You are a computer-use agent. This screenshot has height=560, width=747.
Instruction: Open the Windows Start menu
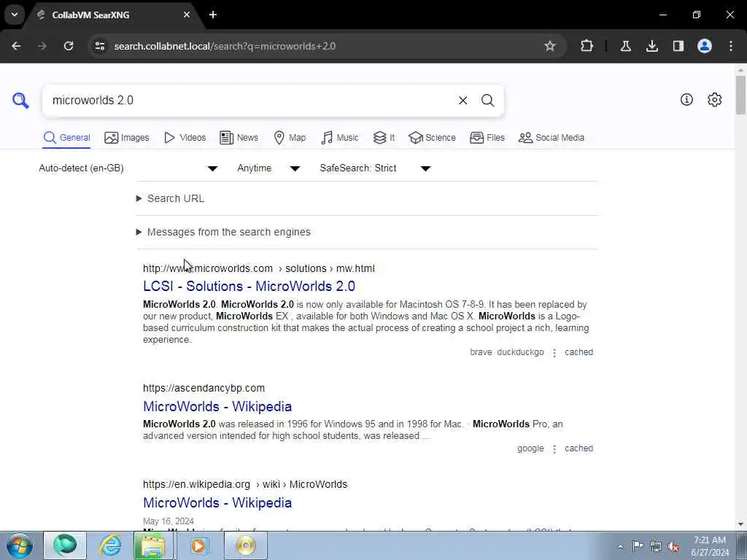point(19,545)
